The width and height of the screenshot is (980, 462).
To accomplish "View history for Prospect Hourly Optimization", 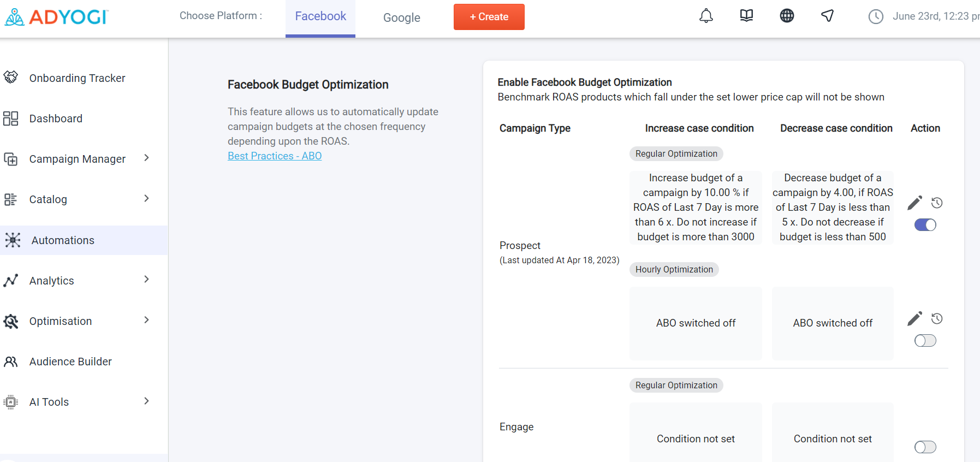I will 937,318.
